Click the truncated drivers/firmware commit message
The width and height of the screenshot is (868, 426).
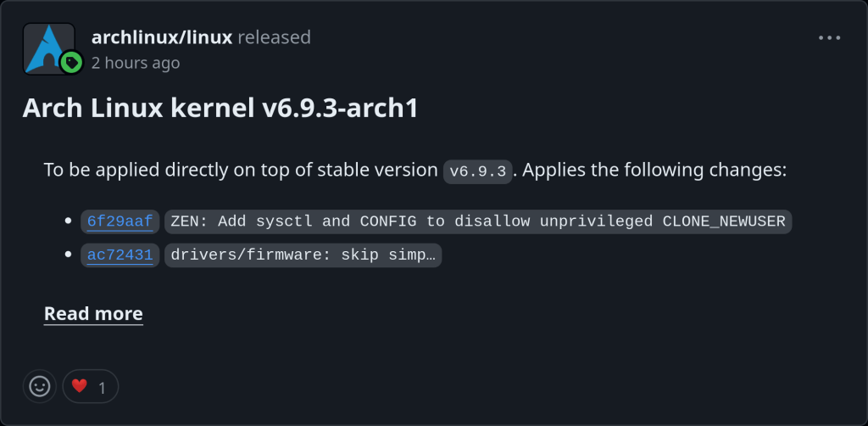pos(303,255)
